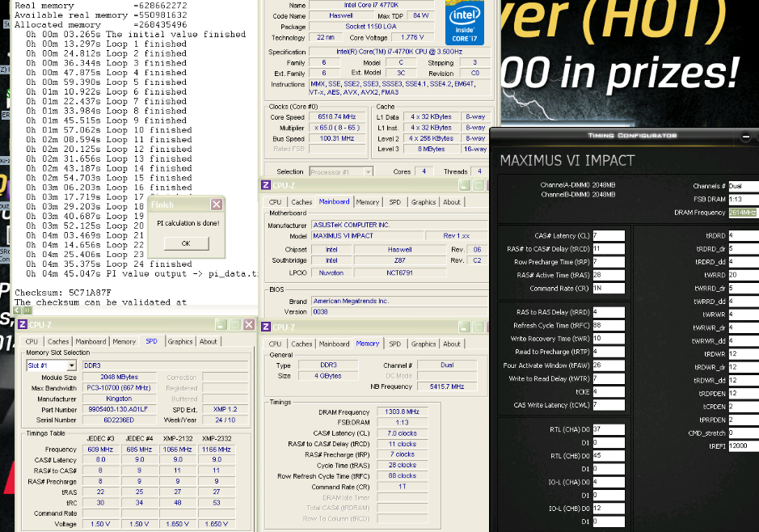759x532 pixels.
Task: Open CPU tab in the Mainboard CPU-Z window
Action: tap(275, 202)
